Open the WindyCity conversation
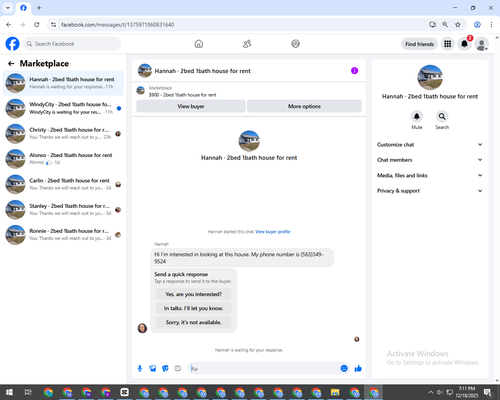500x400 pixels. (x=63, y=108)
